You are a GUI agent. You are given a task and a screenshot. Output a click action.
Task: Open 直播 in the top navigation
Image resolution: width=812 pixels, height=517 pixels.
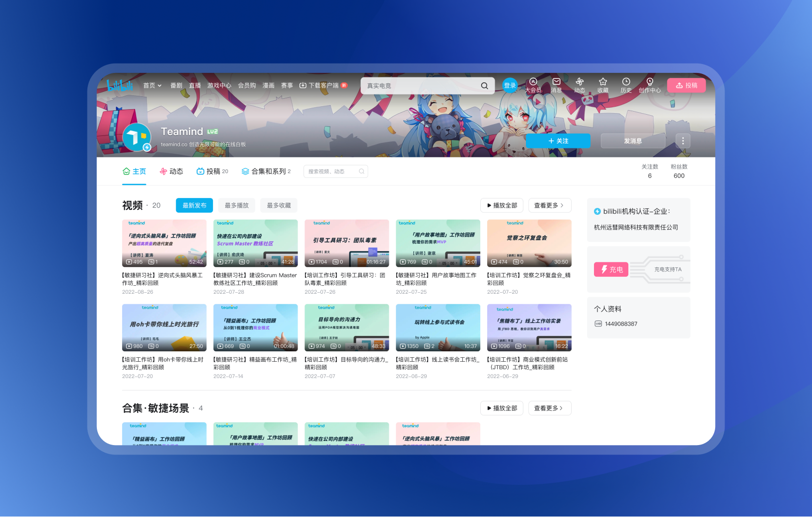195,85
